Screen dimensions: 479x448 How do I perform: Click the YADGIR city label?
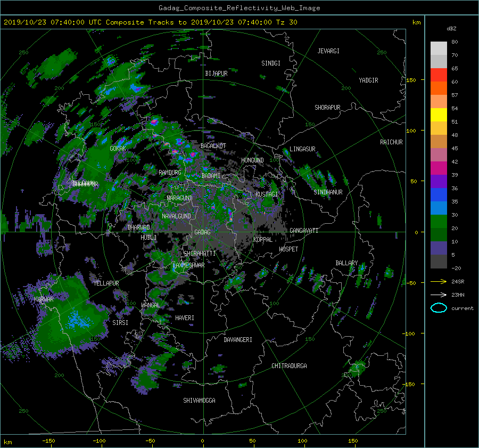point(368,80)
